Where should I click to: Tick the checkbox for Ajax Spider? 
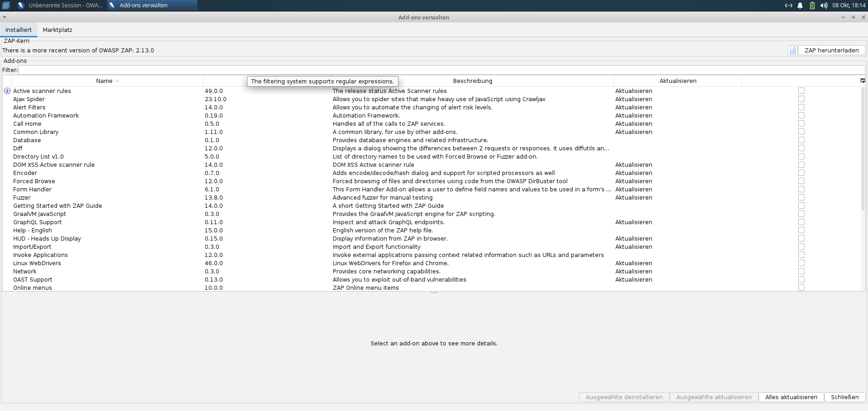pos(801,99)
